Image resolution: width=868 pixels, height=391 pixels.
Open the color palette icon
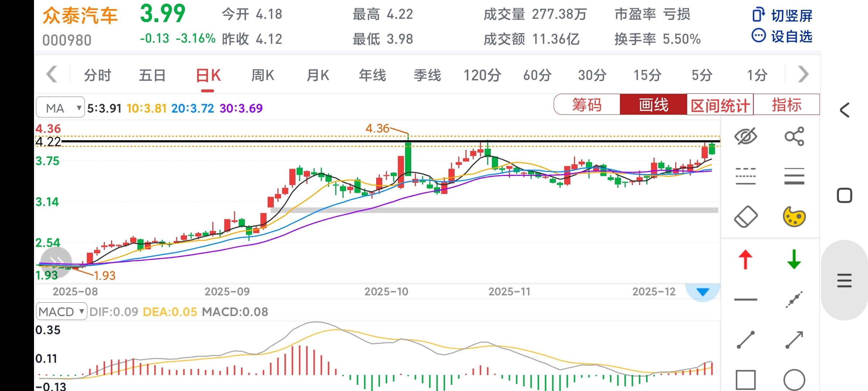click(794, 217)
